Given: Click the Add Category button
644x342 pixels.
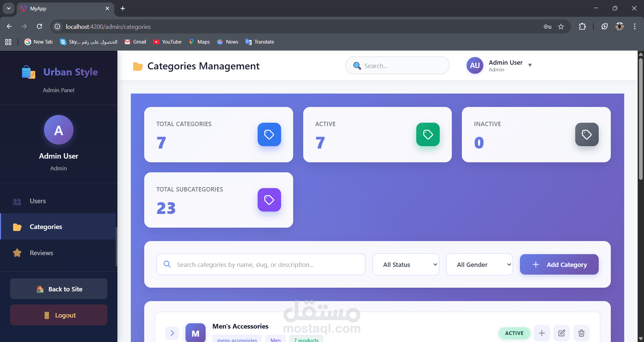Looking at the screenshot, I should (x=559, y=265).
